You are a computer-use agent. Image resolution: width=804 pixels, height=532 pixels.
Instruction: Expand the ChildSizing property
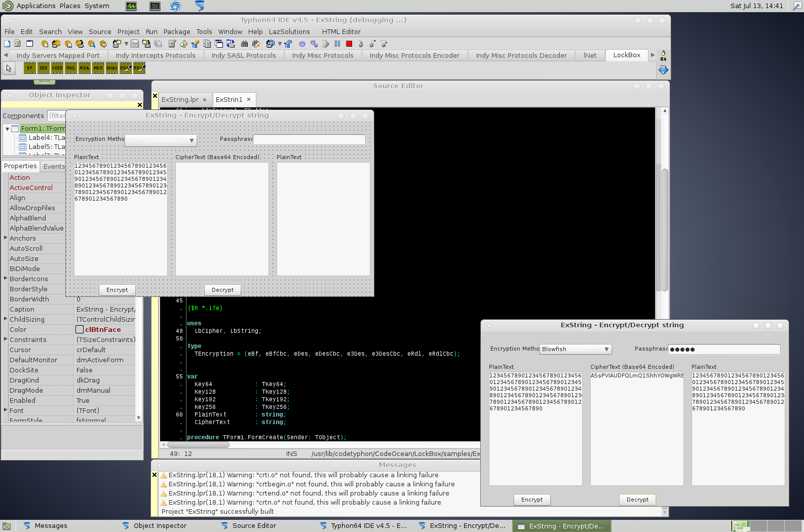pyautogui.click(x=6, y=319)
